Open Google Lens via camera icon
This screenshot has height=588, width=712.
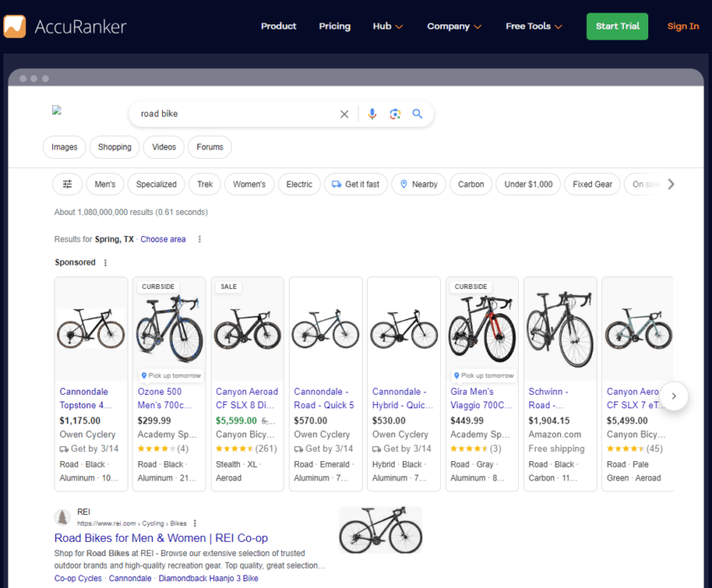[x=395, y=114]
